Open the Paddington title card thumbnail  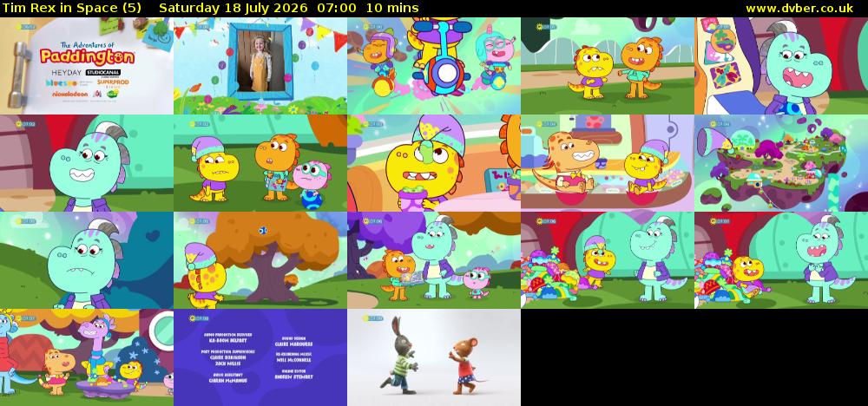click(86, 66)
